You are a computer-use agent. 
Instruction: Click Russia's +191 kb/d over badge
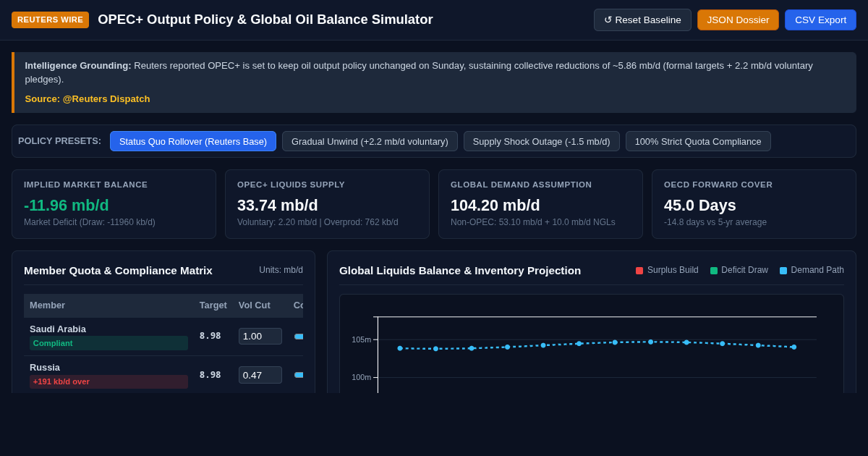(109, 381)
